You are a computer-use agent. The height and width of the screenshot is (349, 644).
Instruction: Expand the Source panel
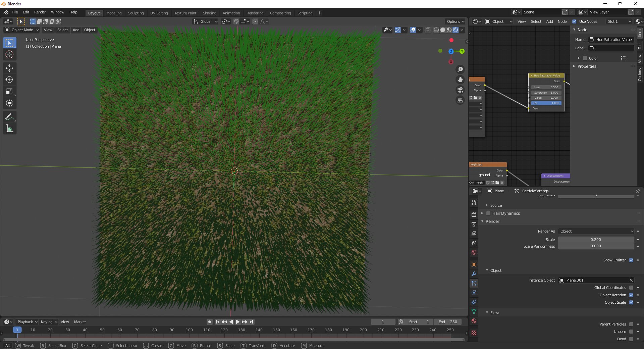pos(496,205)
